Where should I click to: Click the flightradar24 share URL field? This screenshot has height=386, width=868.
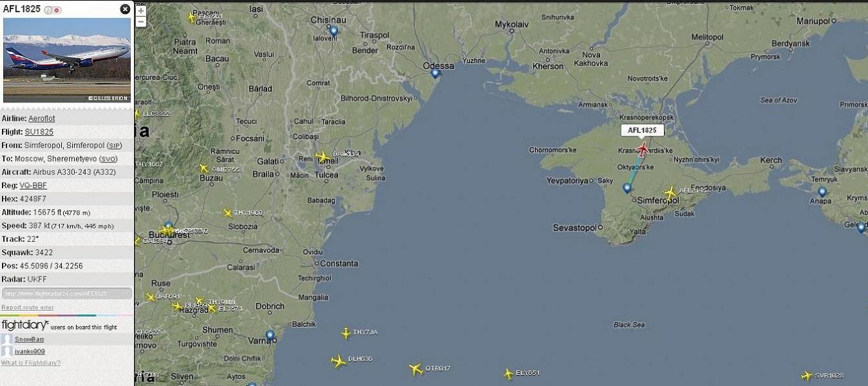pos(66,294)
